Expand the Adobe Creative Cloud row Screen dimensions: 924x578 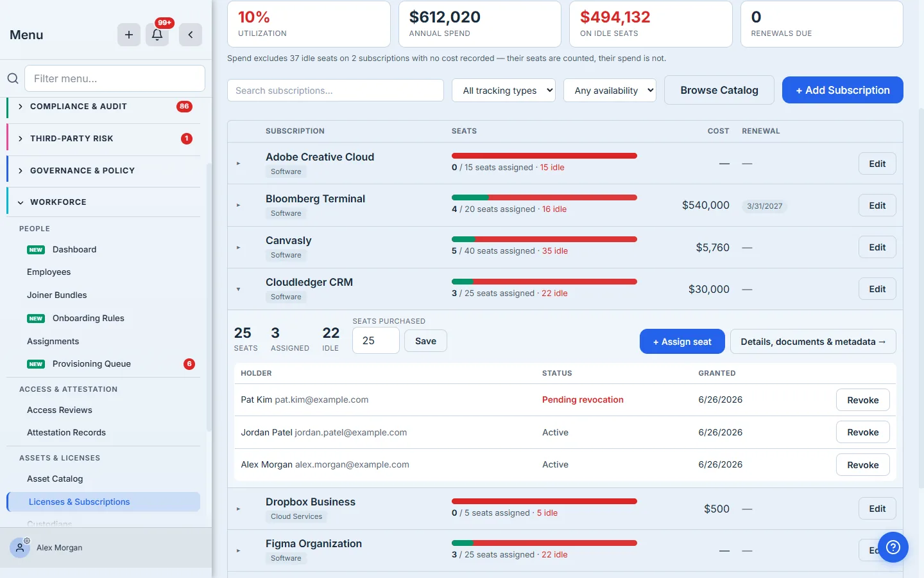(x=238, y=164)
